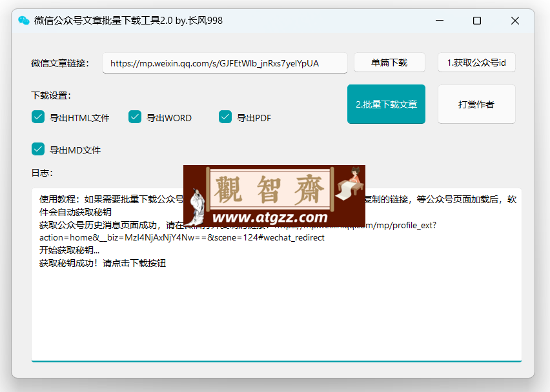Focus the WeChat article link input field
The width and height of the screenshot is (550, 392).
(x=225, y=63)
